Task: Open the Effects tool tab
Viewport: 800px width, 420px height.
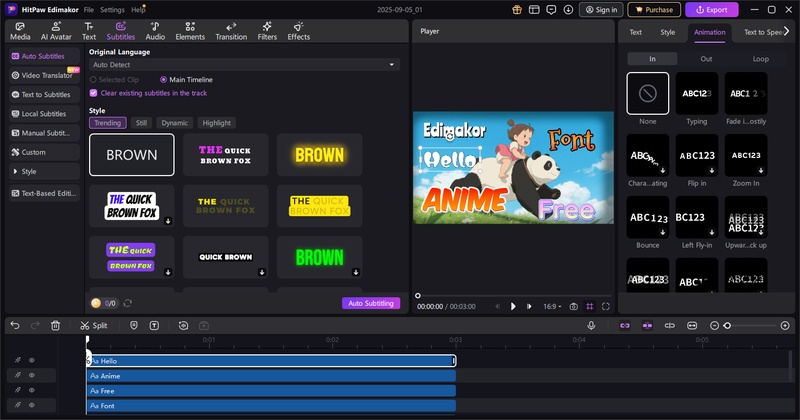Action: 298,31
